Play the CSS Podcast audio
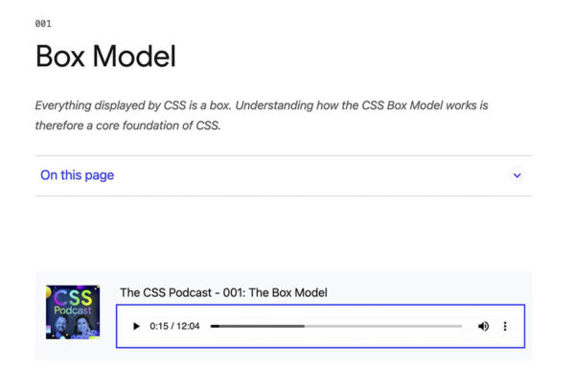The image size is (575, 392). tap(136, 327)
